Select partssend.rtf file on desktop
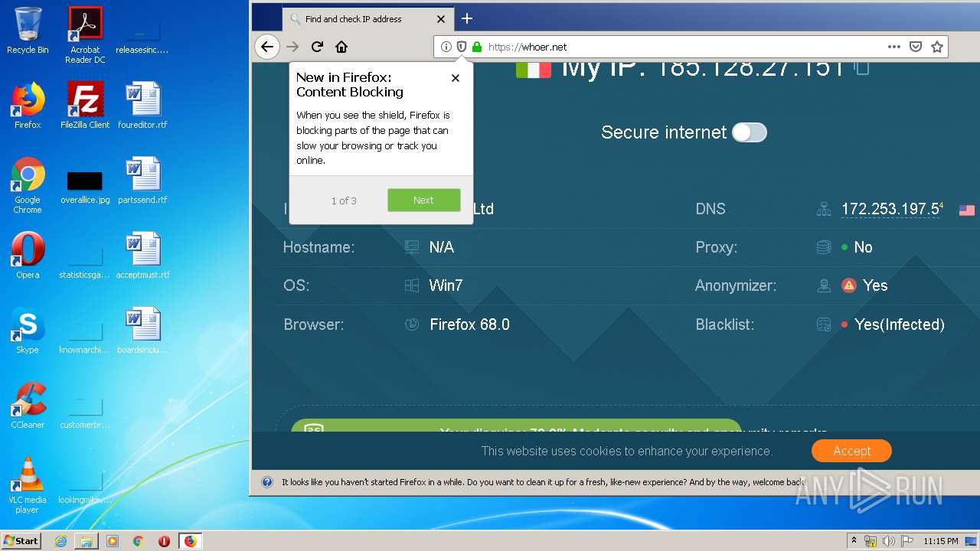Viewport: 980px width, 551px height. coord(142,181)
